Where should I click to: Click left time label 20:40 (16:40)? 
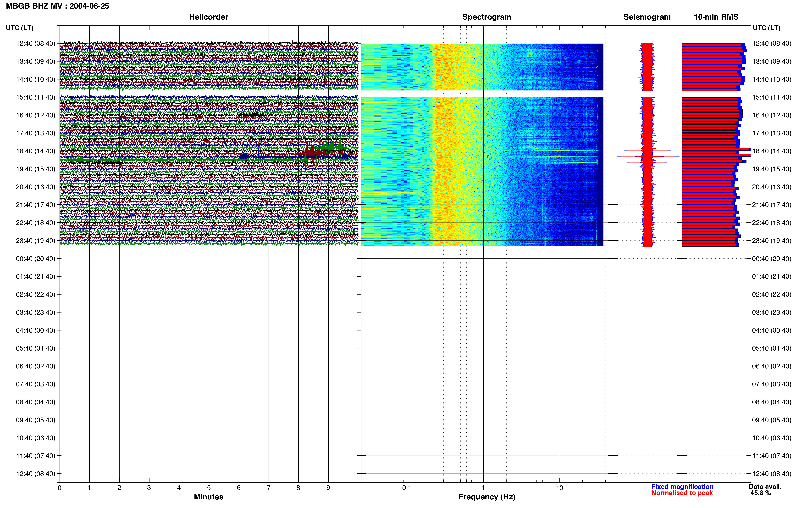coord(36,187)
